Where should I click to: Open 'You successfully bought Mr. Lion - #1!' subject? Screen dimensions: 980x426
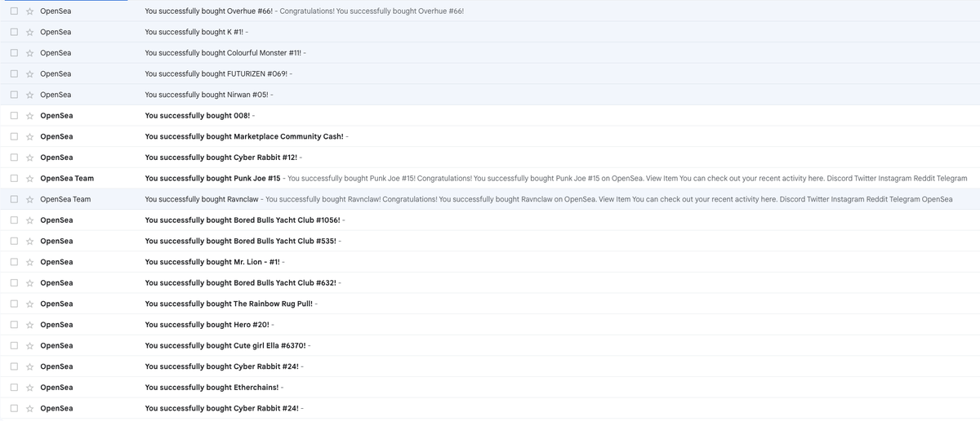click(212, 262)
